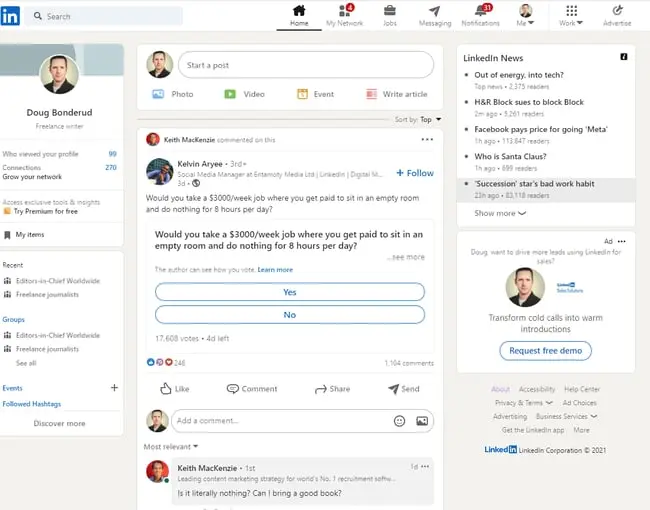Screen dimensions: 650x510
Task: Focus the Search field
Action: pyautogui.click(x=104, y=16)
